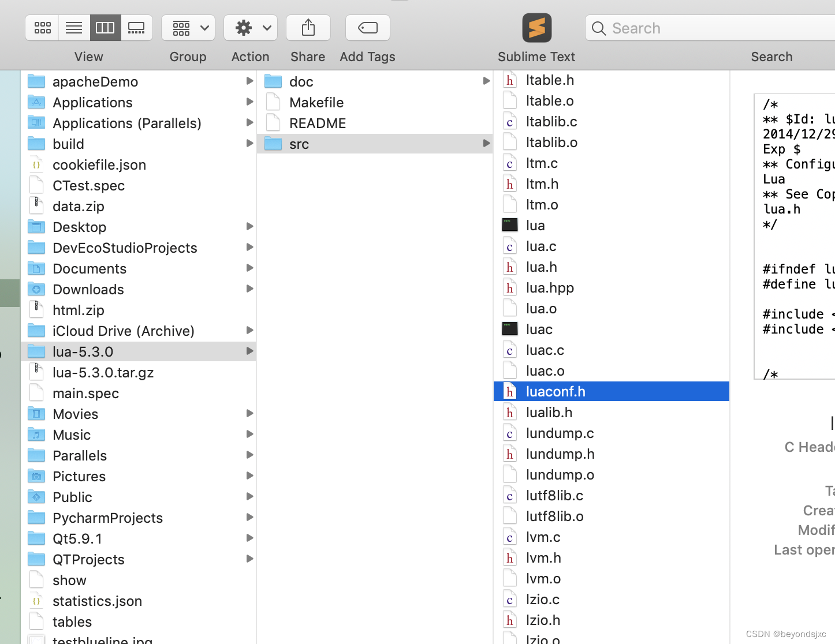Expand the Pictures folder arrow
835x644 pixels.
[250, 476]
